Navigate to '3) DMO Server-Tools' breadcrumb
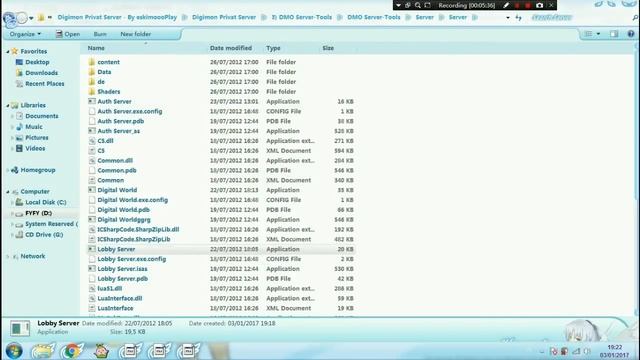 (302, 18)
